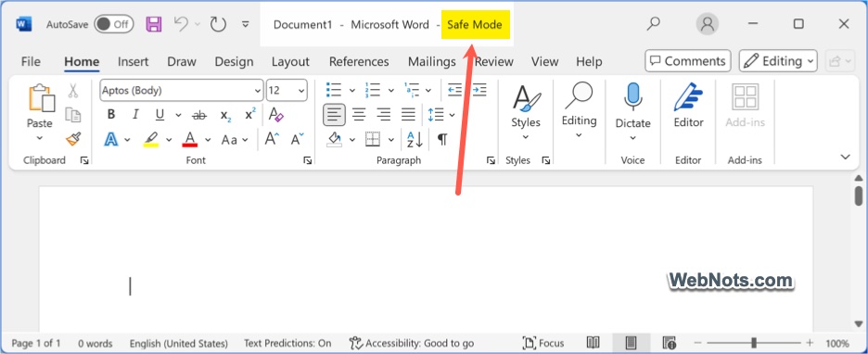The width and height of the screenshot is (868, 354).
Task: Click the Copy icon
Action: [x=72, y=115]
